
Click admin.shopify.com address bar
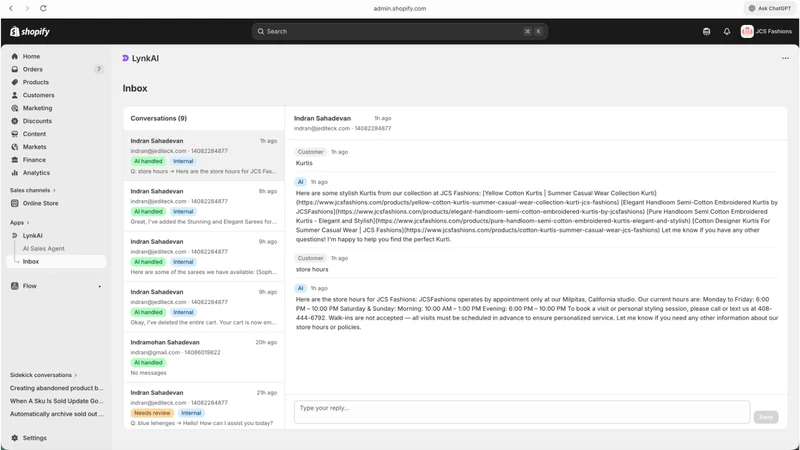pos(399,8)
